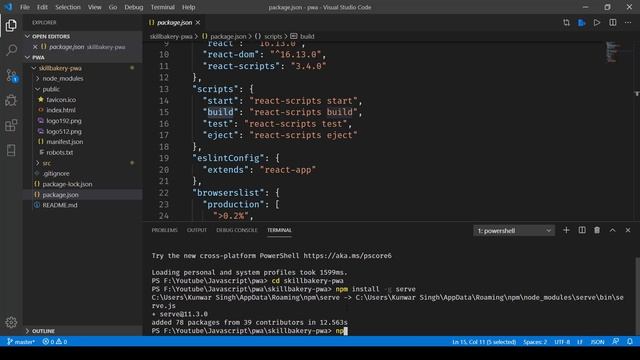Image resolution: width=640 pixels, height=360 pixels.
Task: Click the blue open changes icon
Action: coord(582,22)
